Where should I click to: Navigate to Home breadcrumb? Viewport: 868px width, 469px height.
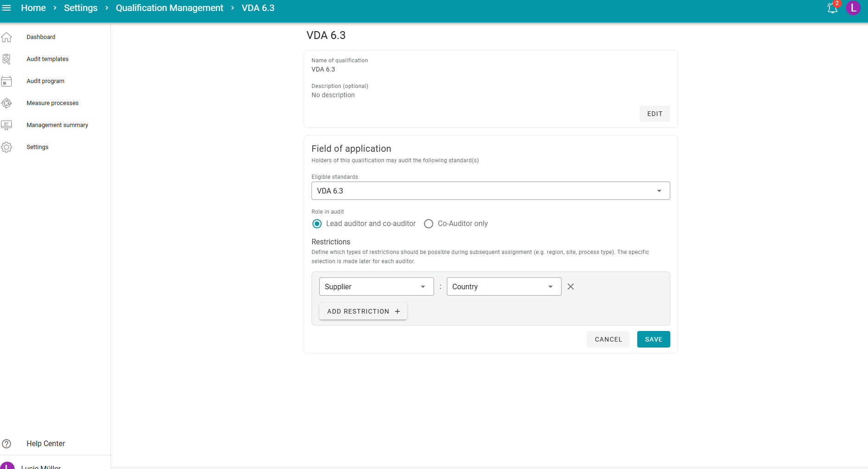[x=33, y=8]
